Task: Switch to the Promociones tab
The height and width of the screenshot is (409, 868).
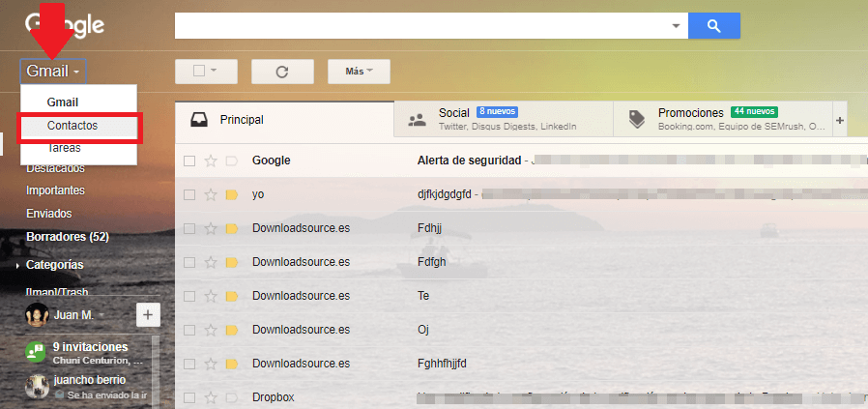Action: click(722, 119)
